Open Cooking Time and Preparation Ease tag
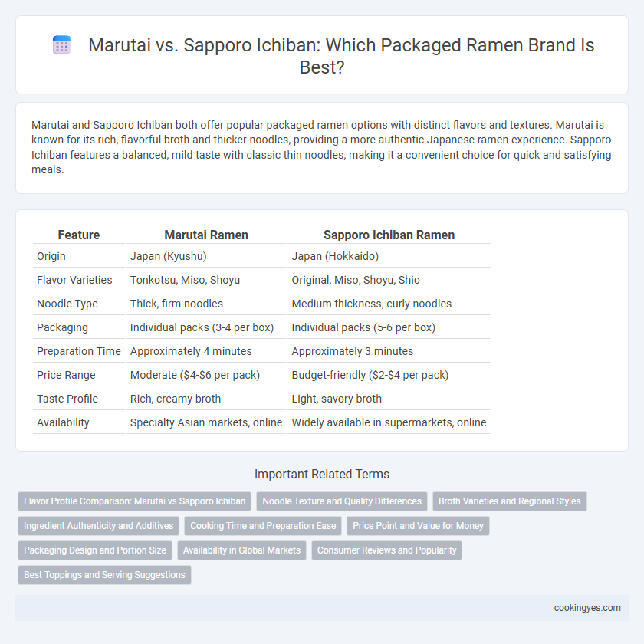Image resolution: width=644 pixels, height=644 pixels. point(263,526)
